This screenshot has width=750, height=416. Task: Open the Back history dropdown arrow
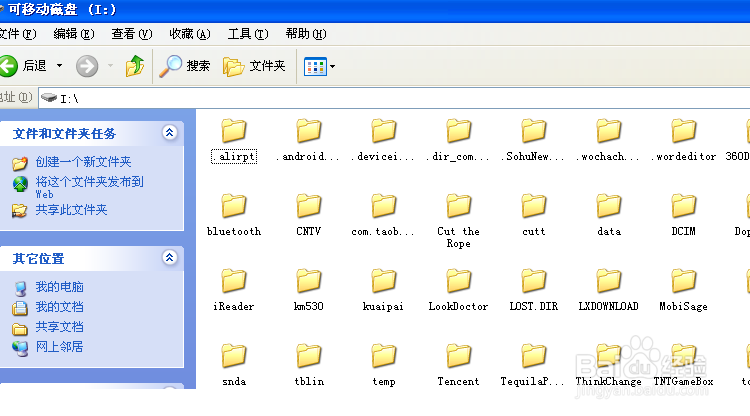point(59,66)
